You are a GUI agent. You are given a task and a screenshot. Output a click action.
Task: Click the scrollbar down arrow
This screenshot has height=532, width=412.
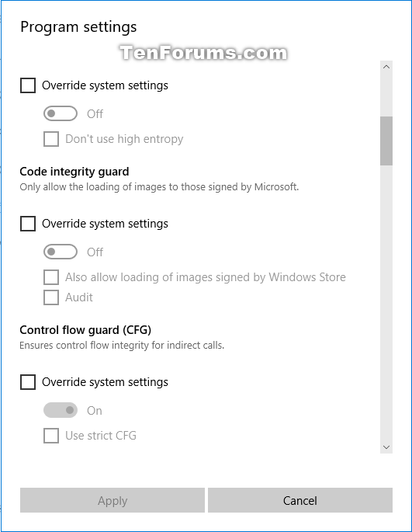pyautogui.click(x=386, y=447)
